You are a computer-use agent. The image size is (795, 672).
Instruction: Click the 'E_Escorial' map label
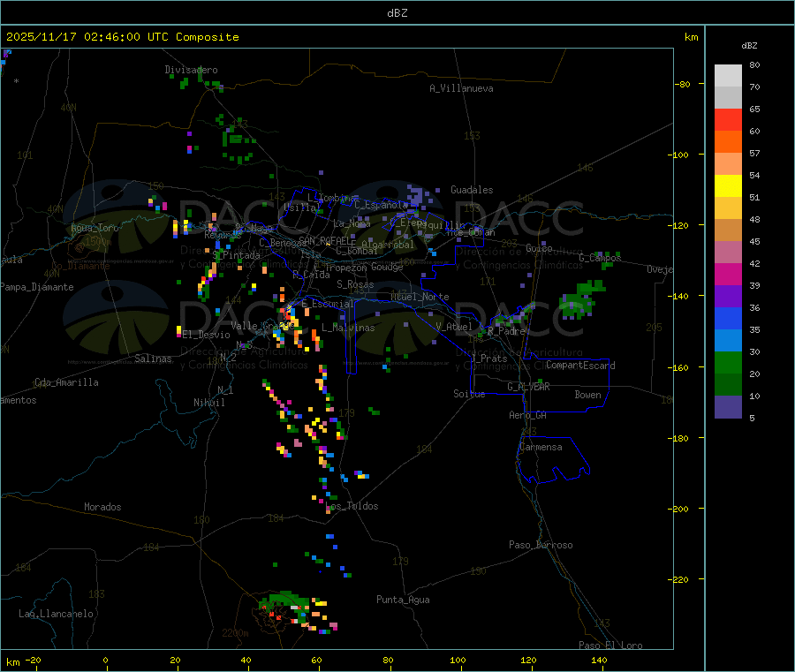(x=328, y=304)
